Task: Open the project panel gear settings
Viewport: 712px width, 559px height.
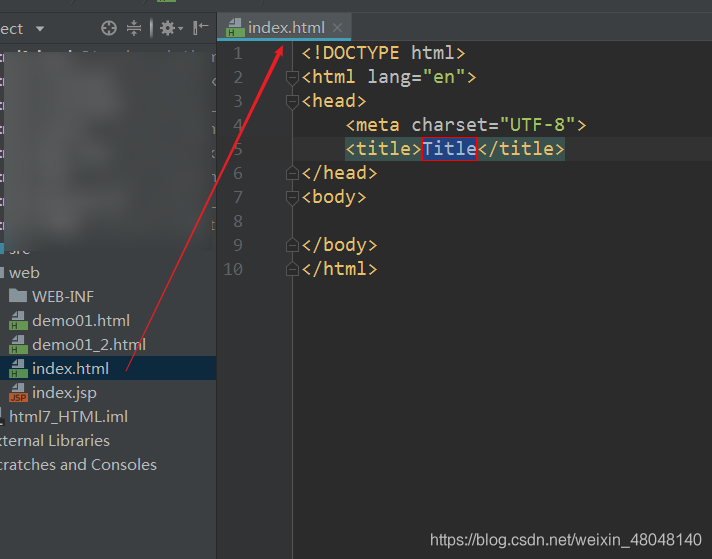Action: click(x=171, y=28)
